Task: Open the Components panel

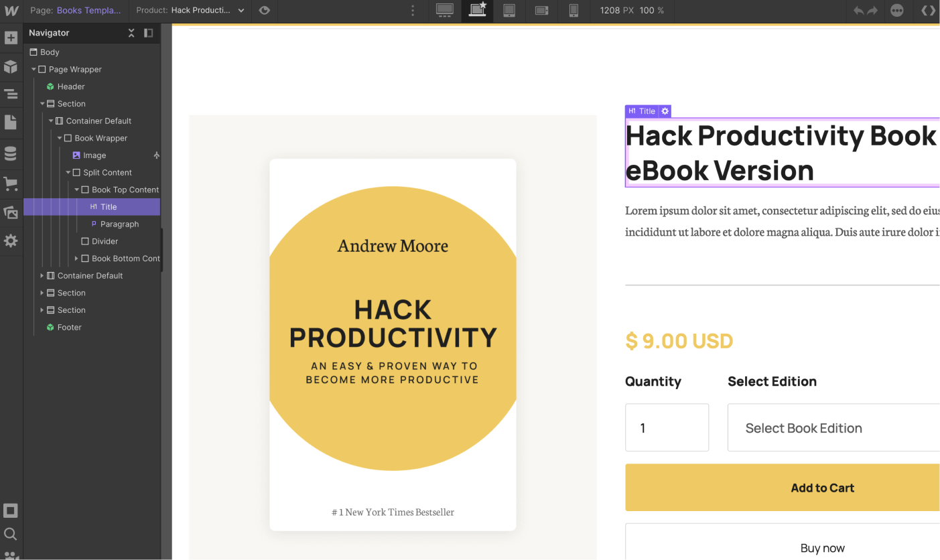Action: tap(11, 66)
